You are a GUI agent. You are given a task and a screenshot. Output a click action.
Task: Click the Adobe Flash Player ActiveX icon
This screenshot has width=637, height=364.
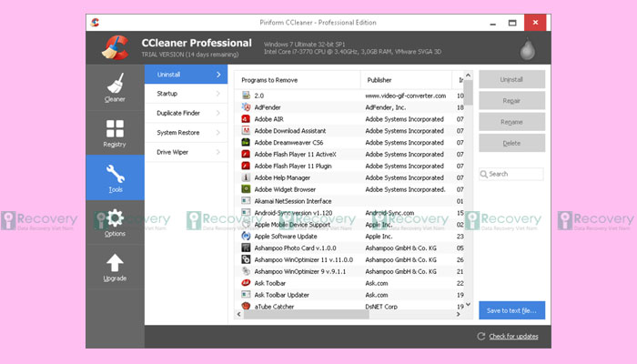tap(246, 154)
